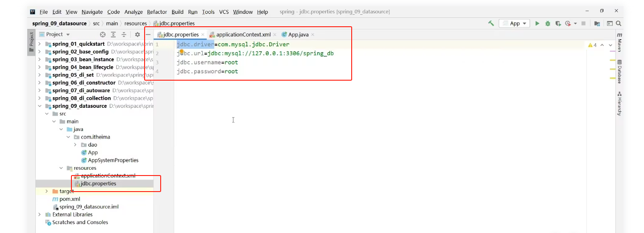Open the File menu
This screenshot has width=644, height=233.
tap(44, 12)
